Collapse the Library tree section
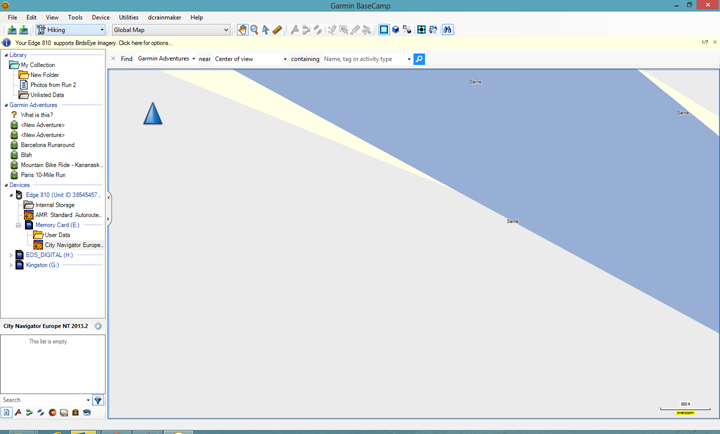 tap(6, 55)
